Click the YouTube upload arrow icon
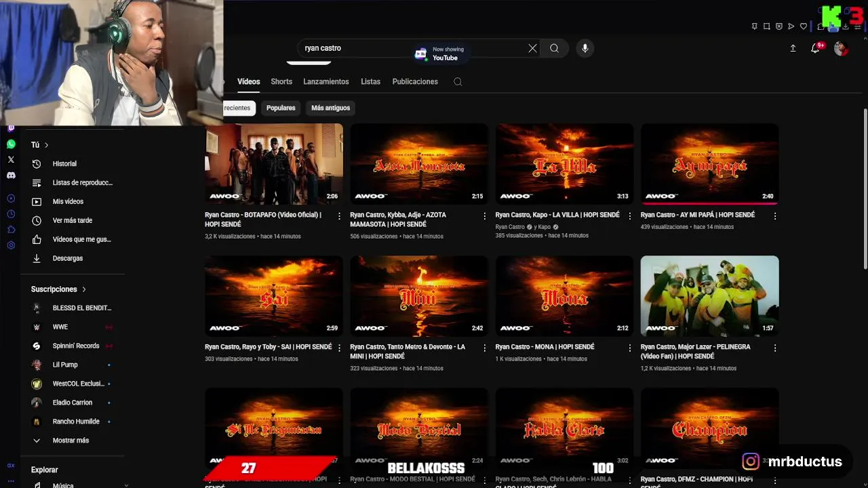 pyautogui.click(x=793, y=48)
